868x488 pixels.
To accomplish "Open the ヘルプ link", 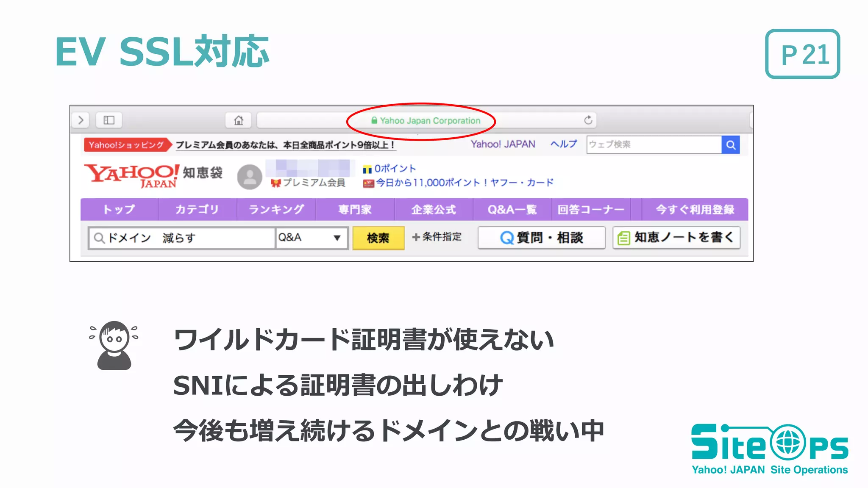I will pyautogui.click(x=564, y=144).
